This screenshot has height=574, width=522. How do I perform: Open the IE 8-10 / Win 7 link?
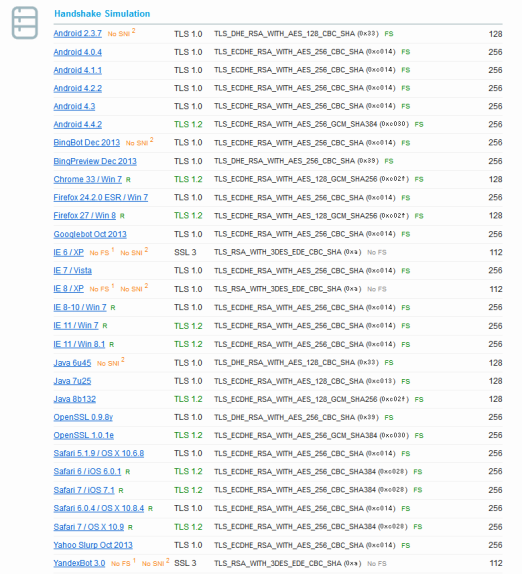80,307
